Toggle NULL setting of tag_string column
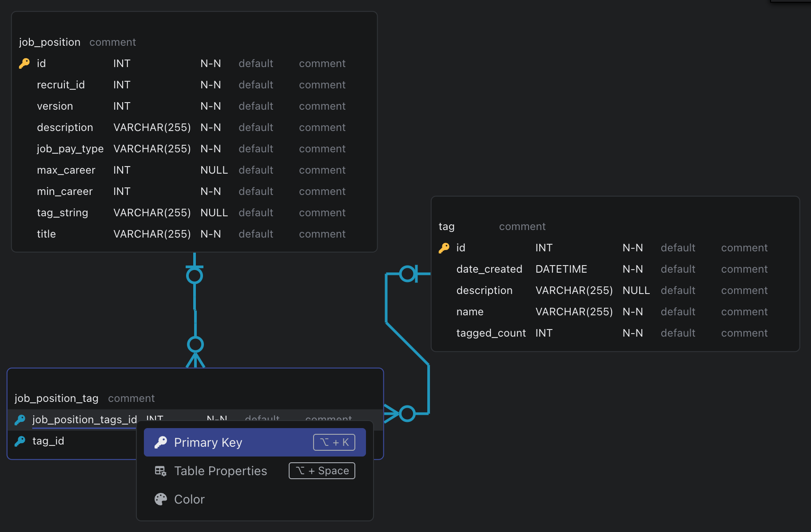Viewport: 811px width, 532px height. (214, 213)
